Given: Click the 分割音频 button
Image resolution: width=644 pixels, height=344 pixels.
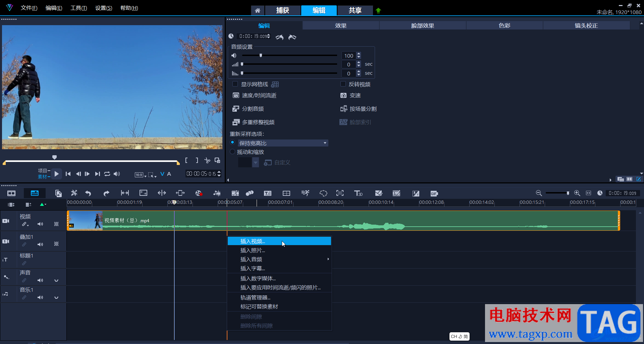Looking at the screenshot, I should click(x=248, y=109).
